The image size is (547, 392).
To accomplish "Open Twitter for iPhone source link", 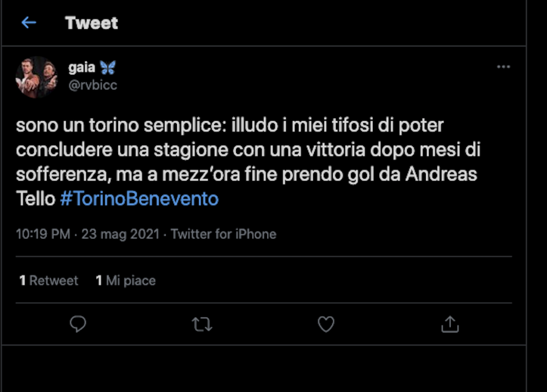I will coord(223,234).
